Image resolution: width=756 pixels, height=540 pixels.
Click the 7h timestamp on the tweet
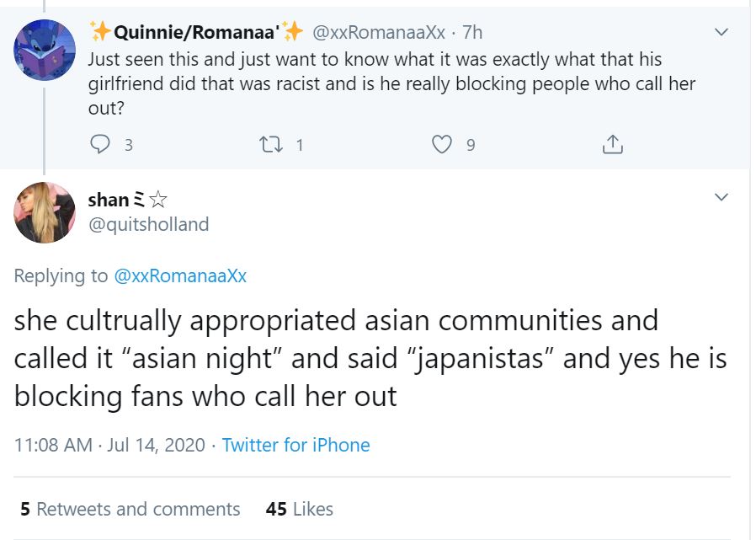[472, 33]
